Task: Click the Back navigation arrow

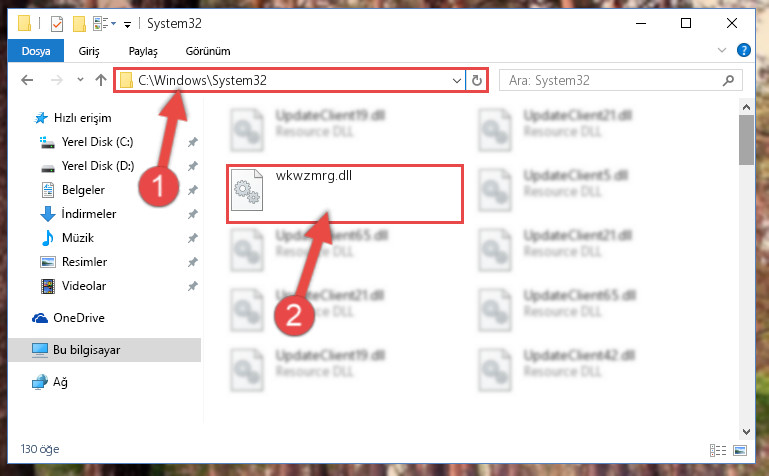Action: click(x=27, y=80)
